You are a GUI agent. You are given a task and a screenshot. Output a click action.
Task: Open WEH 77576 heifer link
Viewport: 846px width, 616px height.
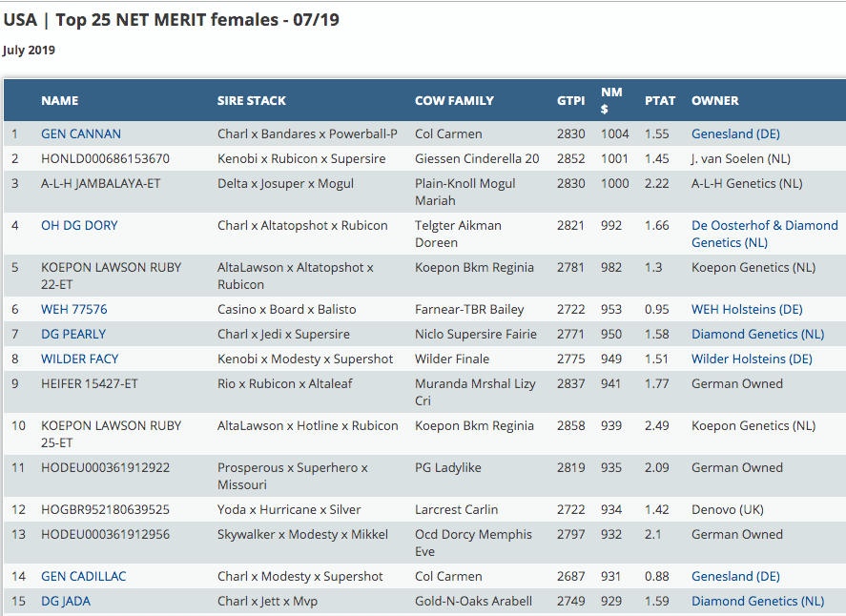pos(74,310)
